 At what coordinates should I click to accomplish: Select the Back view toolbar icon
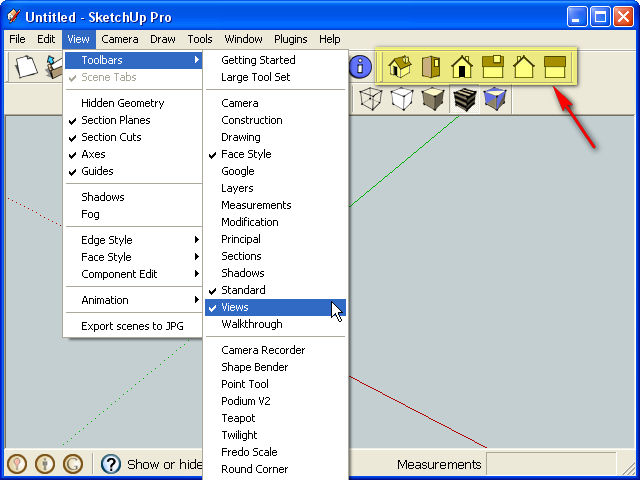(524, 67)
